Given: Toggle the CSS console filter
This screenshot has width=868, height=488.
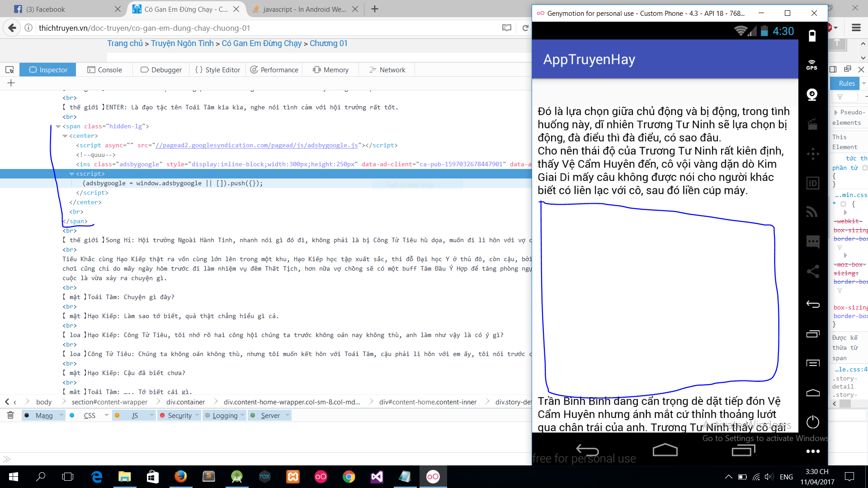Looking at the screenshot, I should 89,415.
